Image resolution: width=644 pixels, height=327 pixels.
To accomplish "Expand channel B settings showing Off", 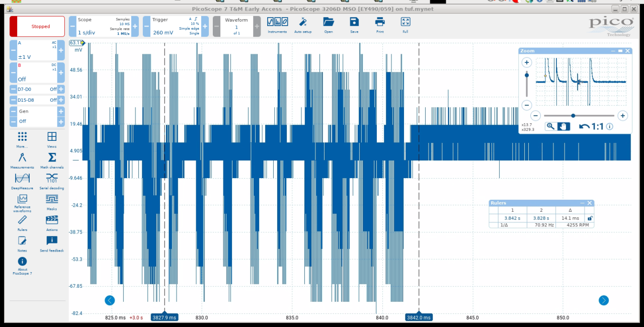I will [x=33, y=72].
